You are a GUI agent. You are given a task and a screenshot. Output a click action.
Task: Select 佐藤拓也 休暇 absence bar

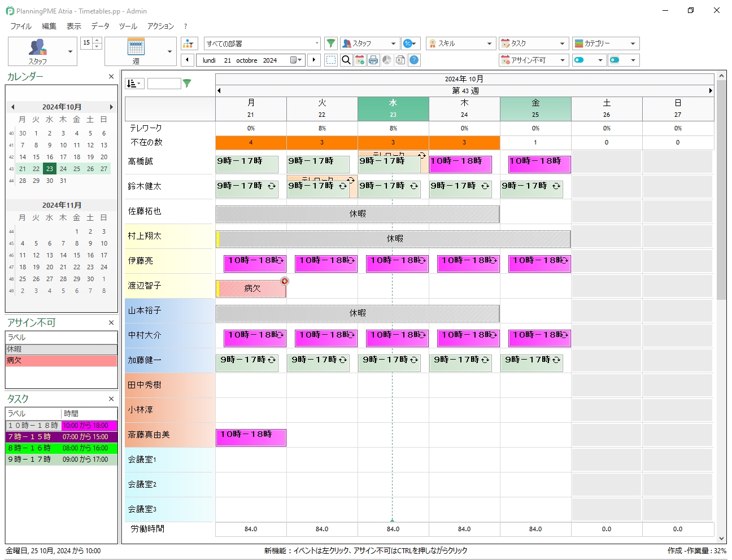tap(358, 214)
